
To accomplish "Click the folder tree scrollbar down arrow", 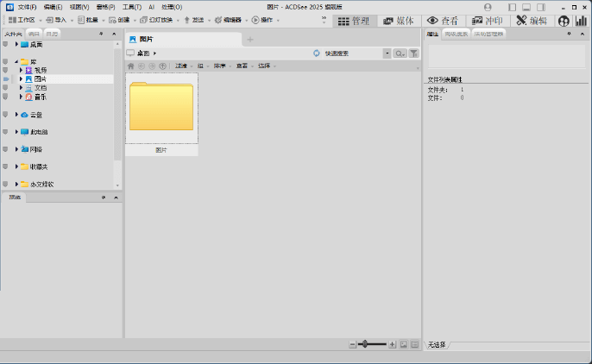I will coord(117,185).
